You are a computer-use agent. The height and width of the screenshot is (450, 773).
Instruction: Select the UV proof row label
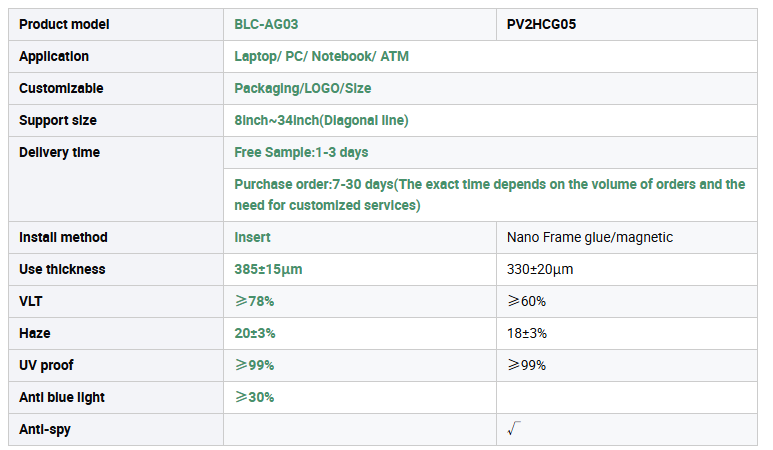[x=49, y=365]
